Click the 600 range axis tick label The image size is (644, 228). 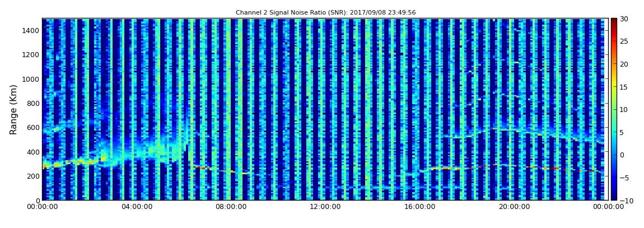33,127
